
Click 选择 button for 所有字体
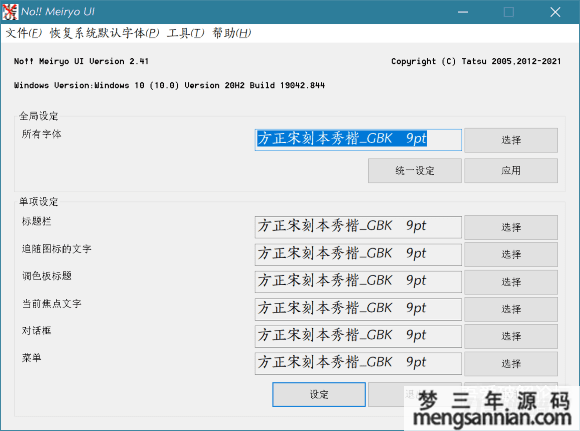click(511, 140)
